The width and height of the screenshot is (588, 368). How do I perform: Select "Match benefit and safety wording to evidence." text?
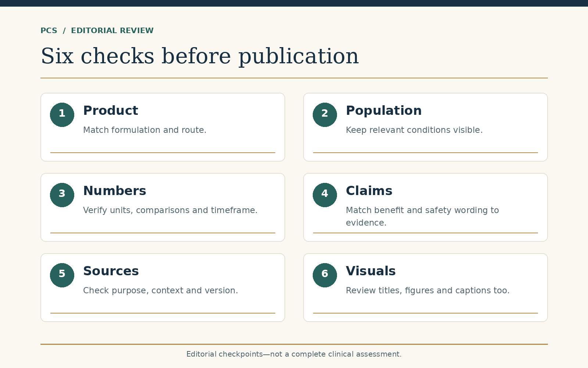pyautogui.click(x=422, y=216)
